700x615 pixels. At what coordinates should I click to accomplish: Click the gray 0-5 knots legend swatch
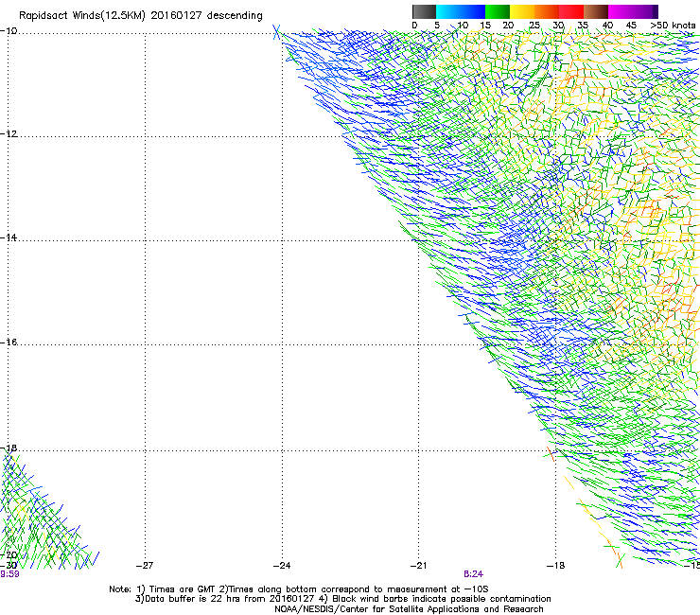point(425,11)
